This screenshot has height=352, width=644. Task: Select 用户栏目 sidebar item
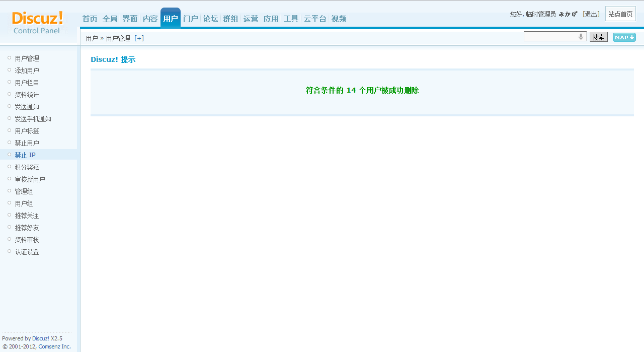coord(27,83)
